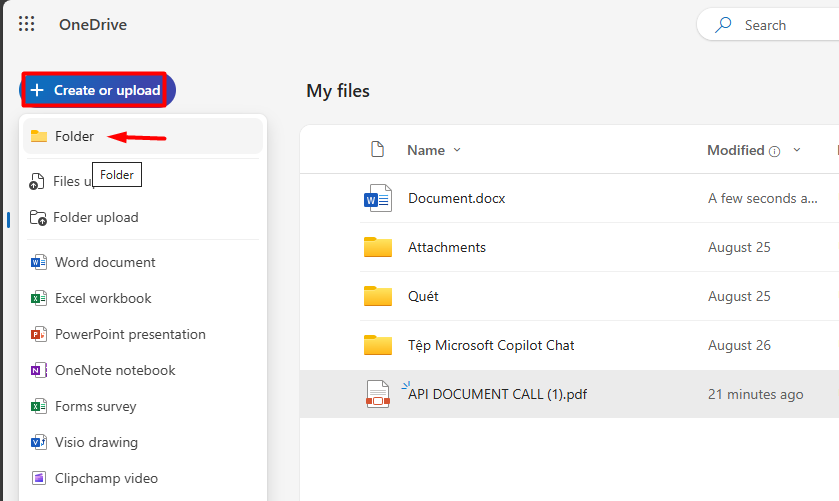Open the Document.docx file name link
This screenshot has width=839, height=501.
click(x=456, y=198)
